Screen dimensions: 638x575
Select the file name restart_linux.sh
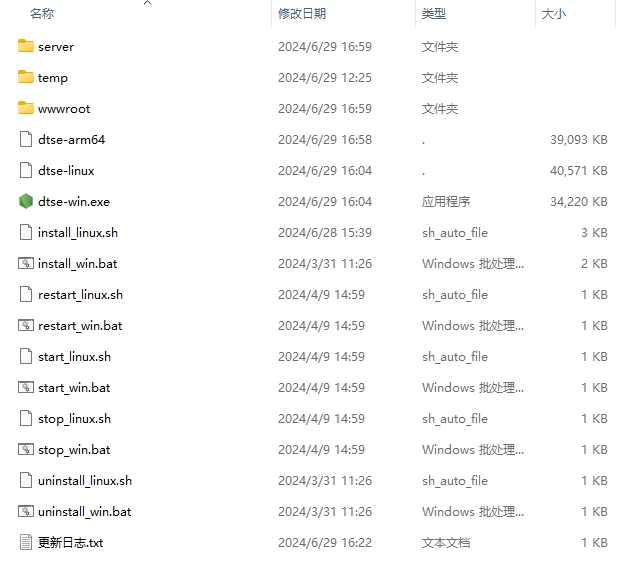pyautogui.click(x=80, y=295)
